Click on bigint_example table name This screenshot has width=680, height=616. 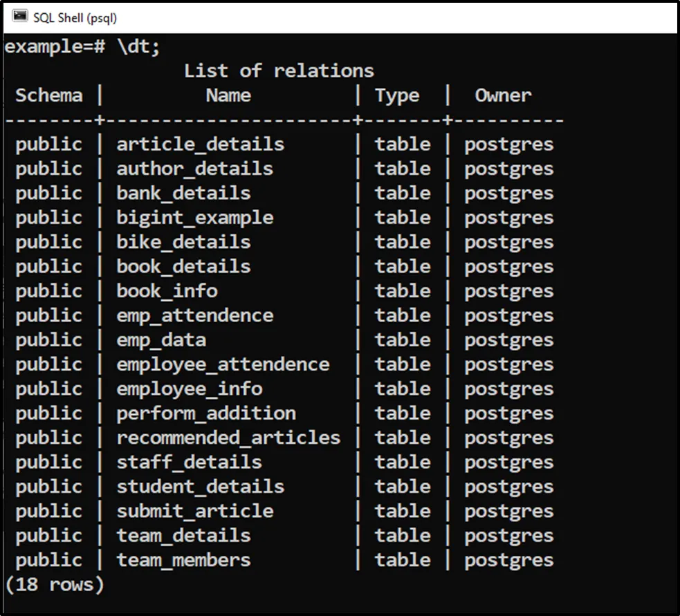click(x=194, y=218)
